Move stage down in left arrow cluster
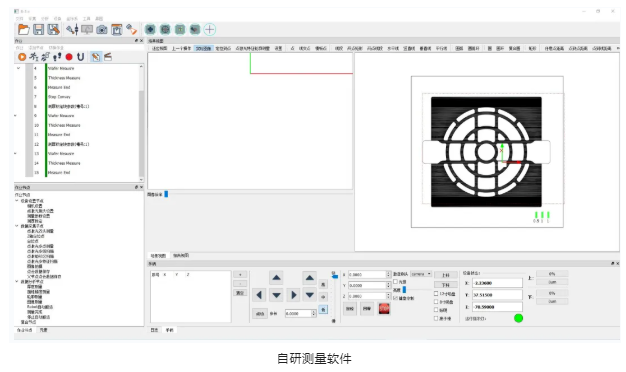626x372 pixels. click(x=276, y=295)
